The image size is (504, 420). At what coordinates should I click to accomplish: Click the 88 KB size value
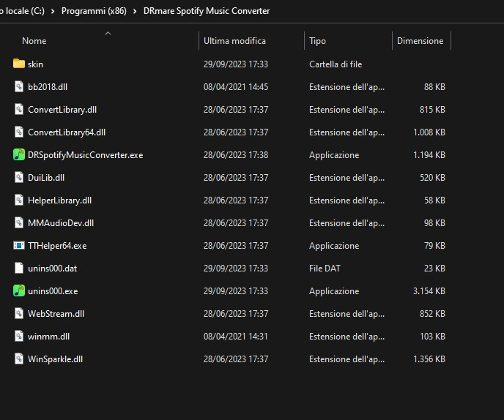(434, 86)
